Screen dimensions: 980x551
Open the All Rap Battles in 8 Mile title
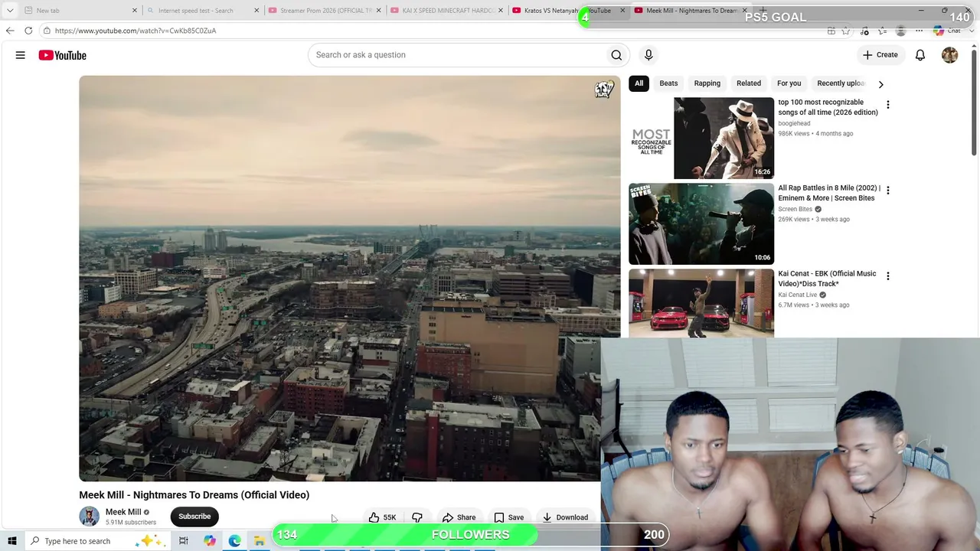click(x=829, y=193)
